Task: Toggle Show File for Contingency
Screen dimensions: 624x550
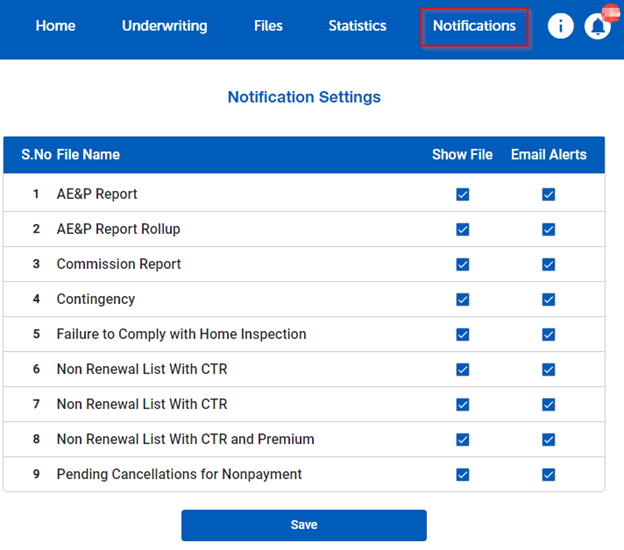Action: [x=462, y=299]
